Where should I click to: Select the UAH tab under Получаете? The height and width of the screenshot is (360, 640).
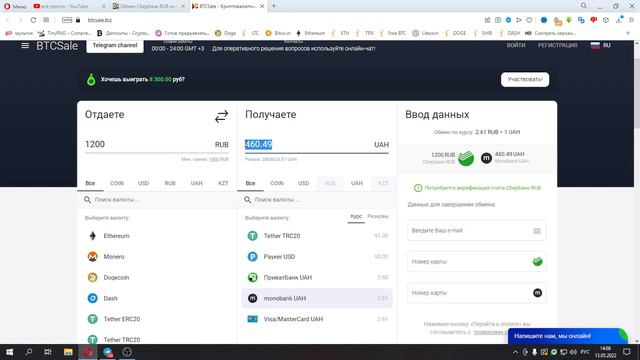(357, 183)
